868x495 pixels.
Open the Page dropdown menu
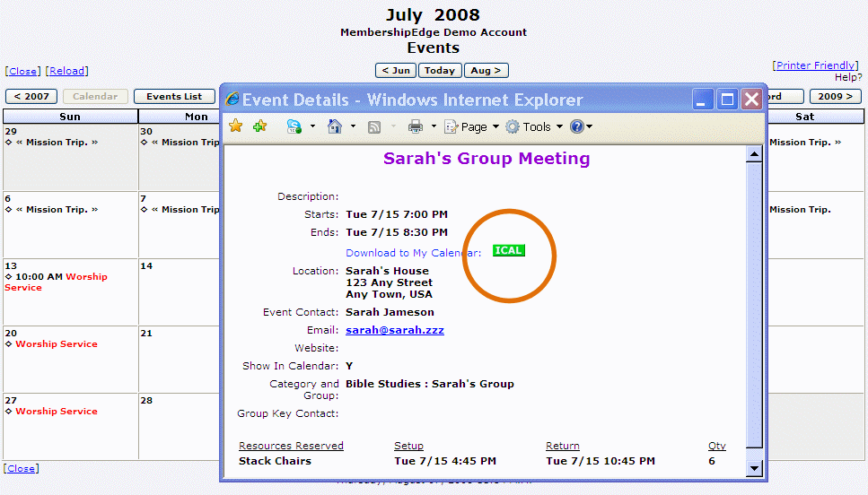tap(472, 126)
